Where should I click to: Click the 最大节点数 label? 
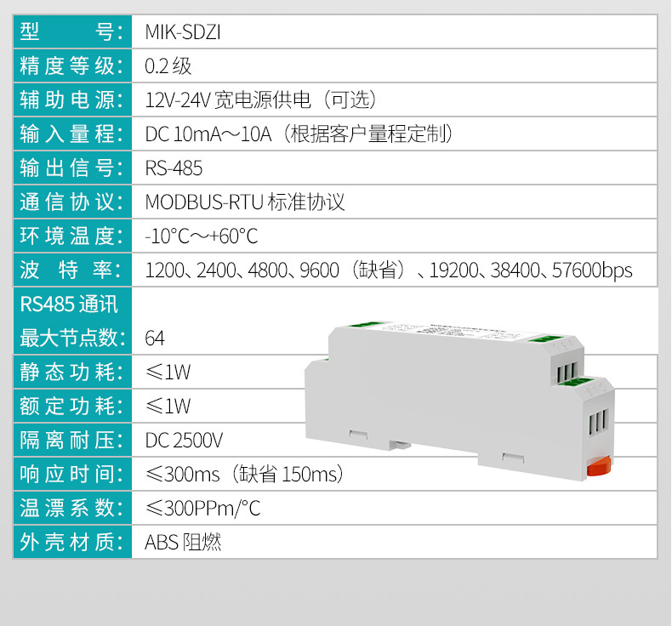click(72, 338)
